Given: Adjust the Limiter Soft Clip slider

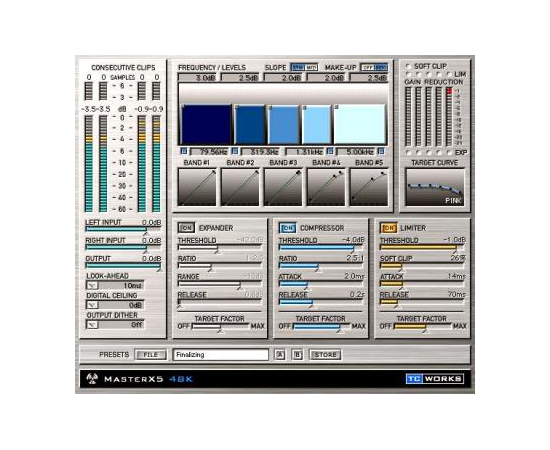Looking at the screenshot, I should [423, 266].
